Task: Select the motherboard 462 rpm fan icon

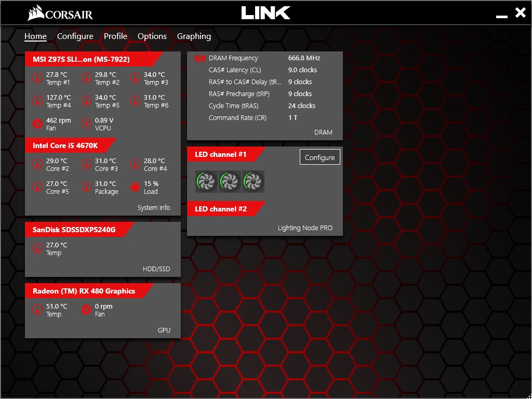Action: click(x=37, y=124)
